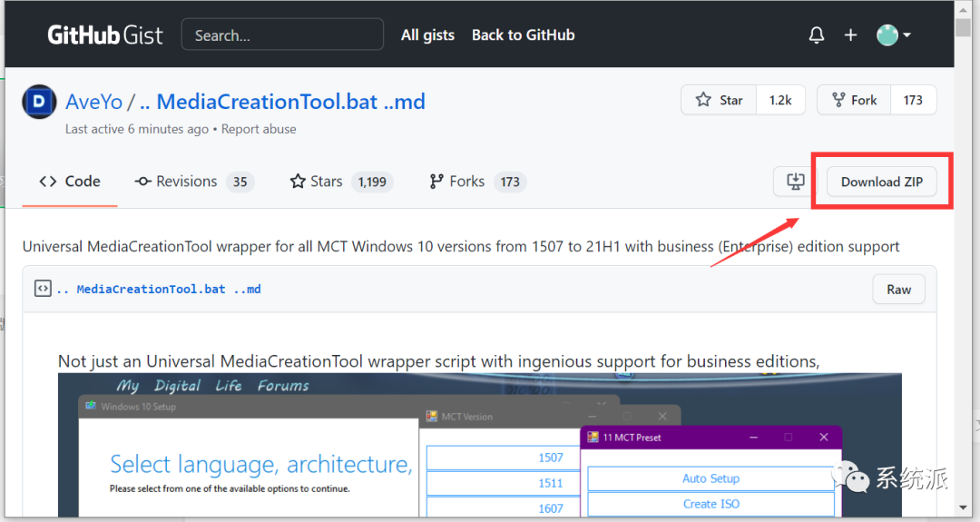Open the file header link MediaCreationTool.bat ..md
Image resolution: width=980 pixels, height=522 pixels.
[159, 289]
